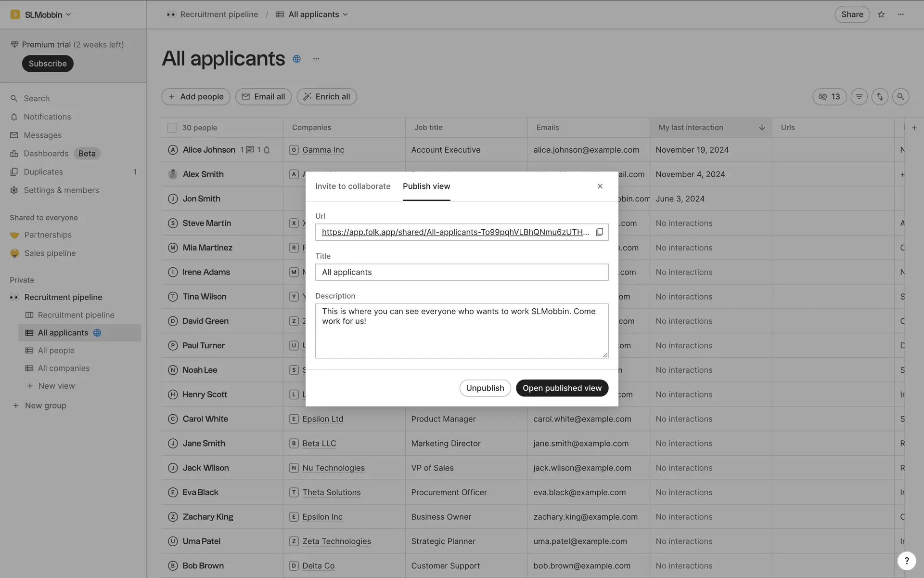Toggle the 13 hidden fields button
Screen dimensions: 924x578
click(x=829, y=97)
